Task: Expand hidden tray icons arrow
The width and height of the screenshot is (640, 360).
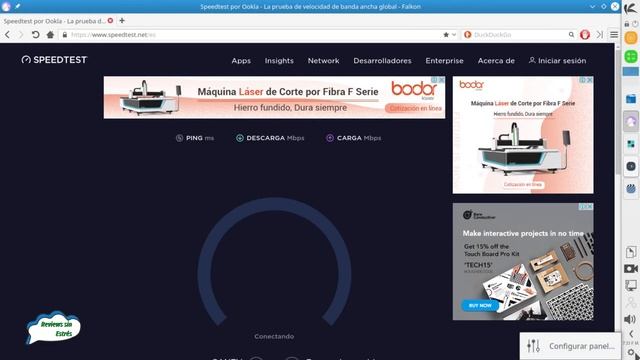Action: pos(631,334)
